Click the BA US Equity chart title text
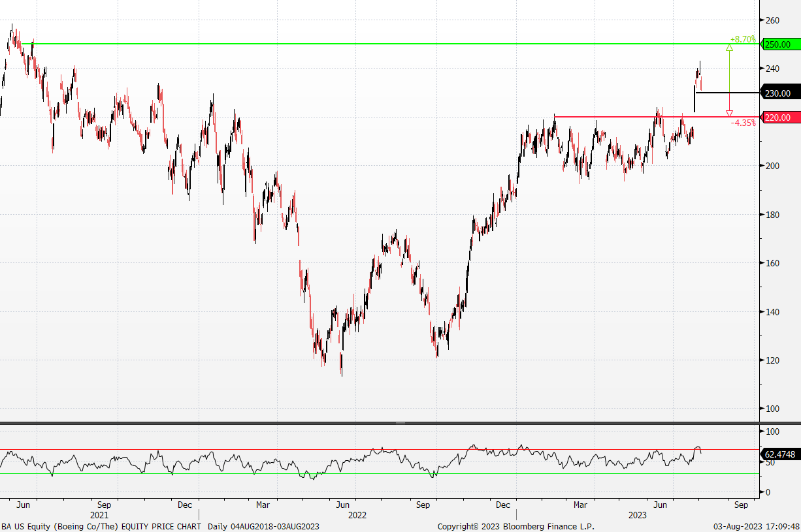801x532 pixels. tap(101, 526)
